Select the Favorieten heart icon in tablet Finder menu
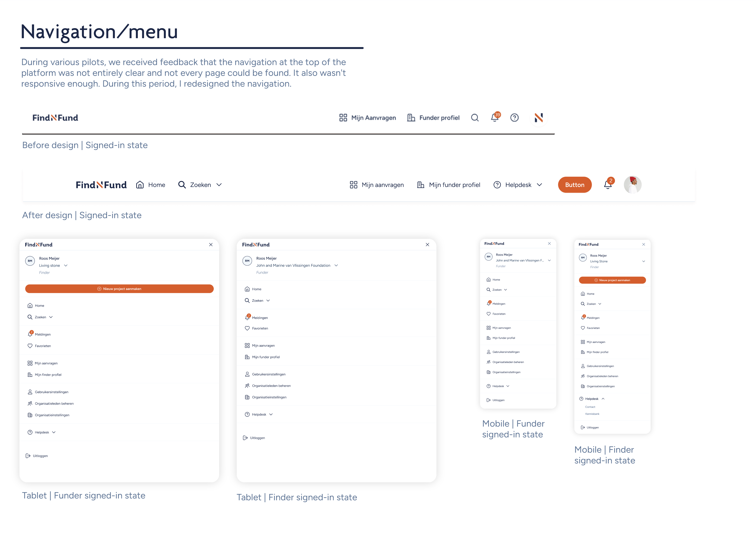This screenshot has width=756, height=535. 247,328
